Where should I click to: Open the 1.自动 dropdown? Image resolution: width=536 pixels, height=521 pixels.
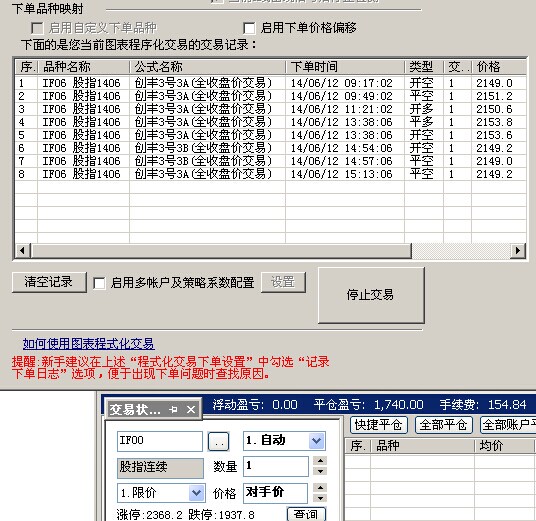[317, 441]
